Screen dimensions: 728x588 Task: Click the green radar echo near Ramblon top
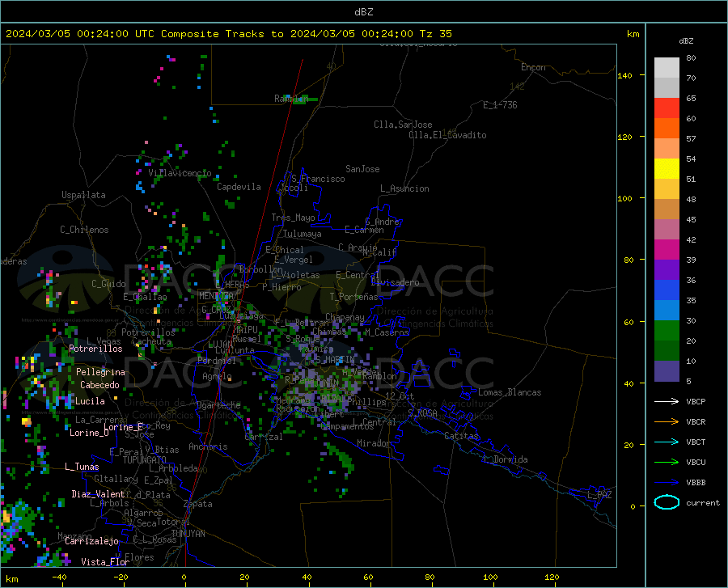305,99
